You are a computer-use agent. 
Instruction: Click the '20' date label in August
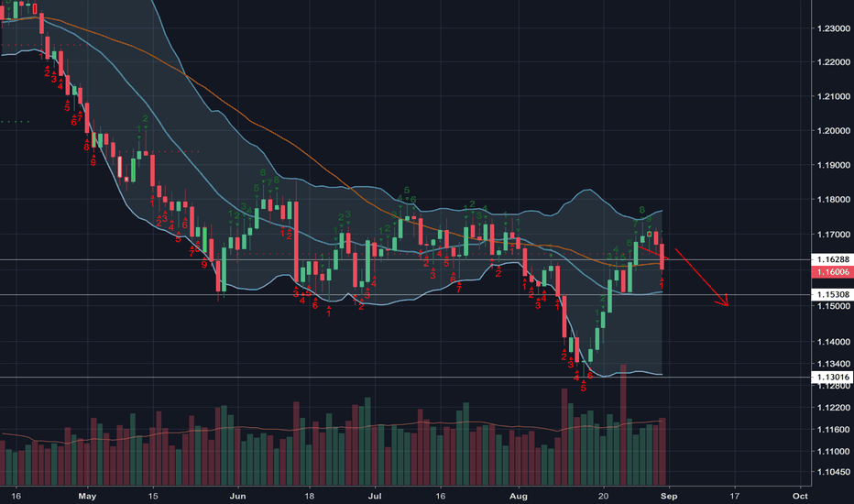[603, 496]
